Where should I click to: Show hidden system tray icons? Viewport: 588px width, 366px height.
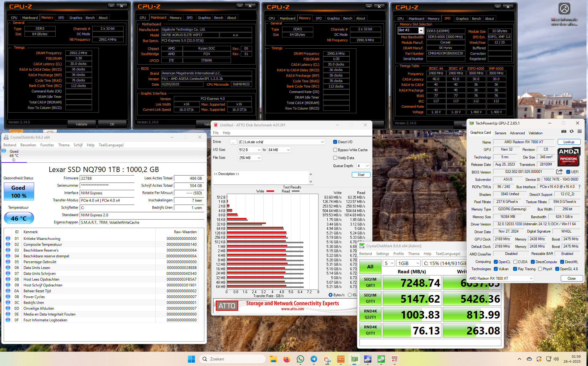point(519,359)
